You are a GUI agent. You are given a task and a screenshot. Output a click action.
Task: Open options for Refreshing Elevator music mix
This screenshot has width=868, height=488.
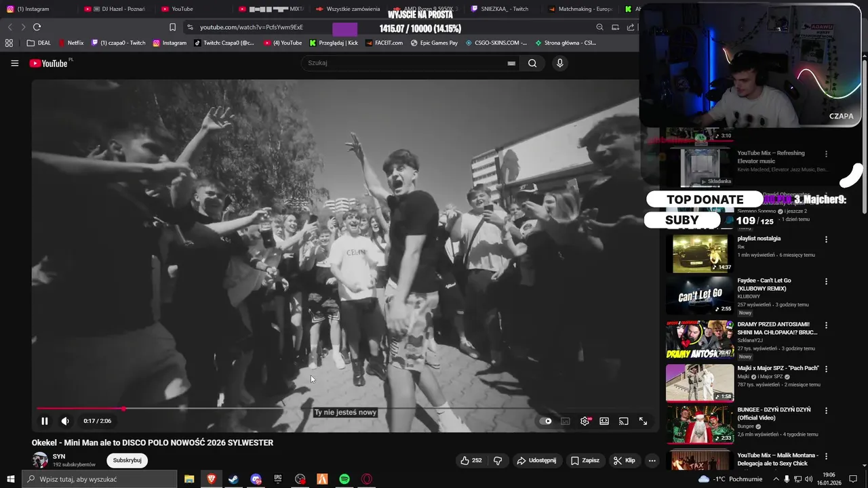tap(826, 154)
